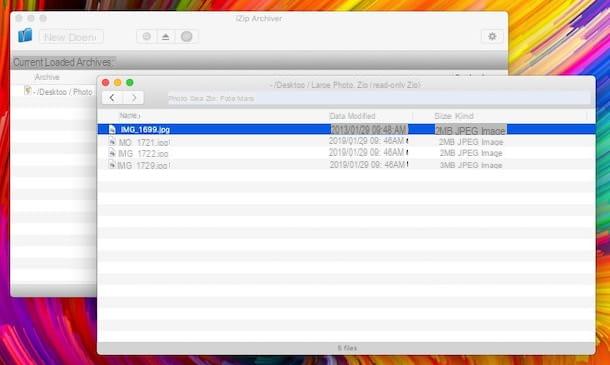Go back with the left chevron button
This screenshot has width=610, height=365.
[112, 98]
